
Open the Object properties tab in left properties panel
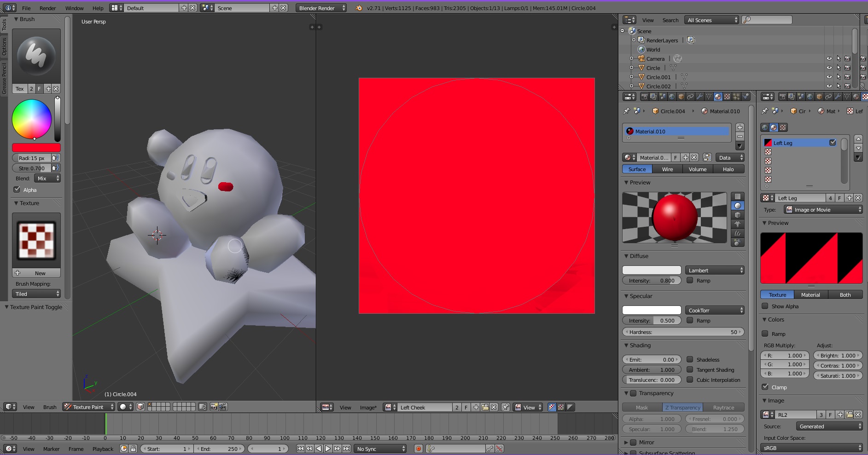681,97
